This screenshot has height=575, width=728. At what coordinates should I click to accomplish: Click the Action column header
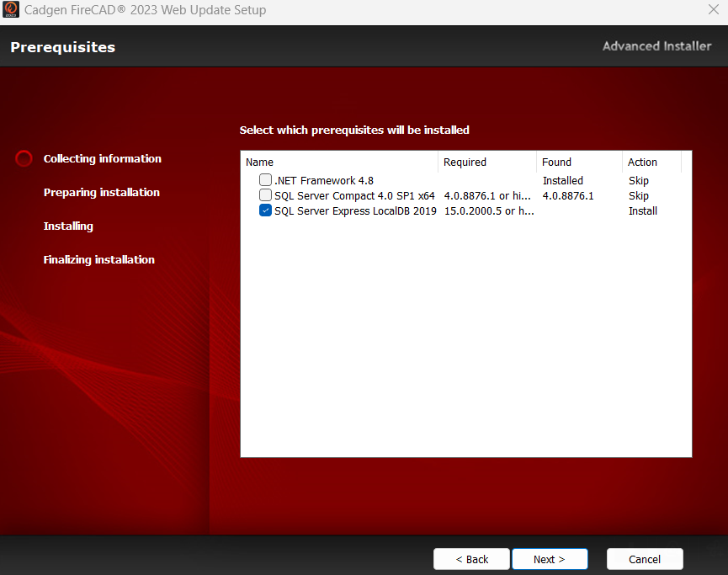[x=652, y=162]
